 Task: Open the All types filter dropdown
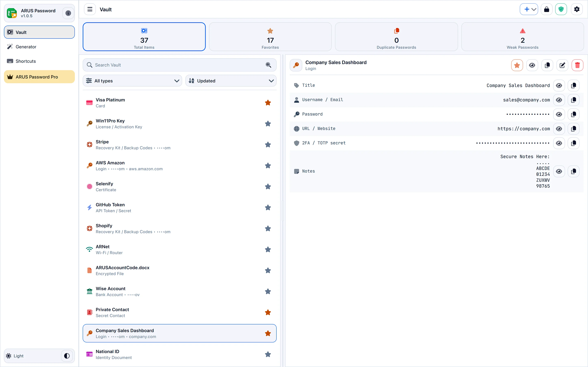click(x=133, y=81)
